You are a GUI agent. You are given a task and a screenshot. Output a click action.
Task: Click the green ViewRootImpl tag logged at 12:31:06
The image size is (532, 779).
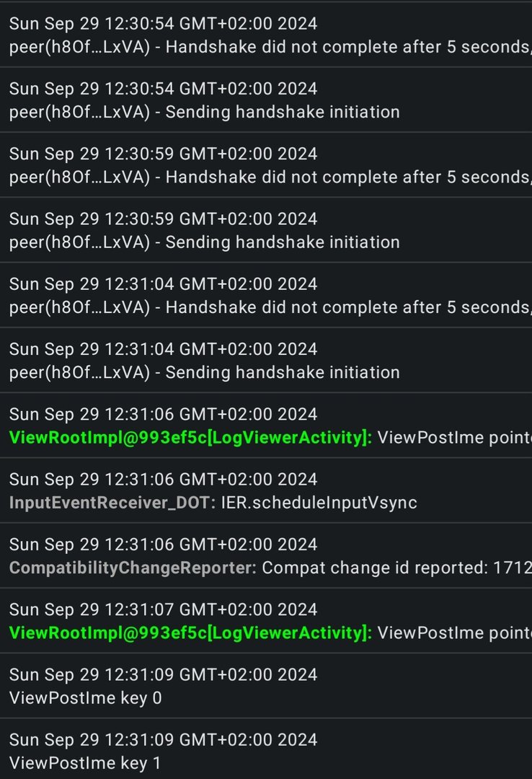[190, 437]
